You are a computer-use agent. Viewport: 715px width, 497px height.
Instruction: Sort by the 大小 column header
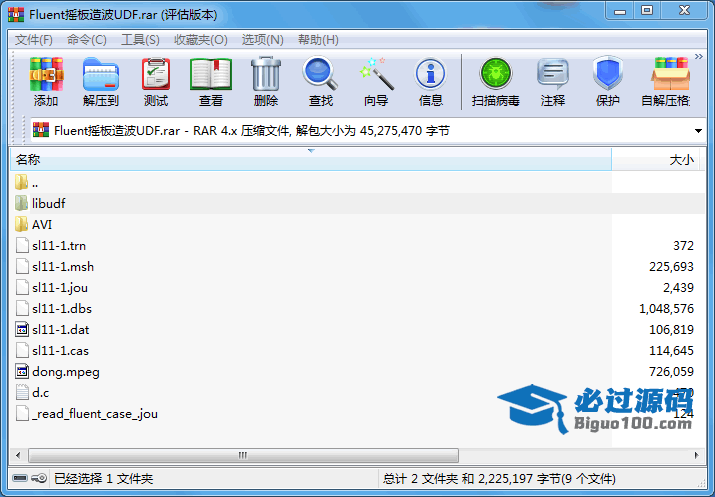point(656,160)
